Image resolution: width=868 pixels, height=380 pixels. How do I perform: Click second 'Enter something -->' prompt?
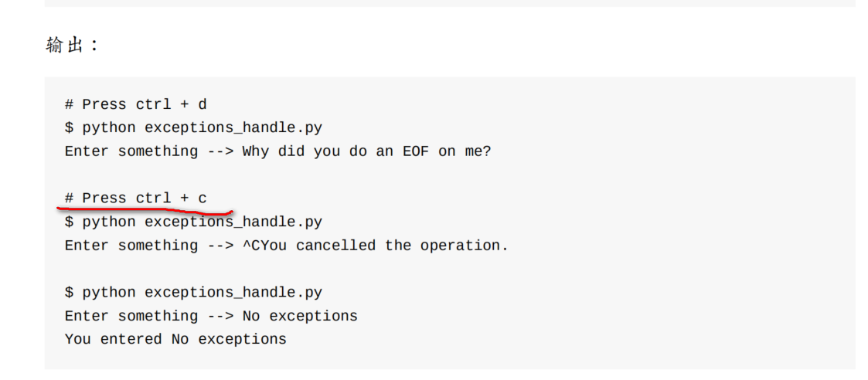[x=149, y=245]
